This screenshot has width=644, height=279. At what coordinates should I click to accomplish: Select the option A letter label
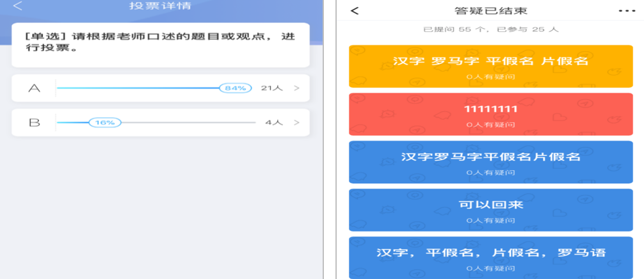pos(34,88)
